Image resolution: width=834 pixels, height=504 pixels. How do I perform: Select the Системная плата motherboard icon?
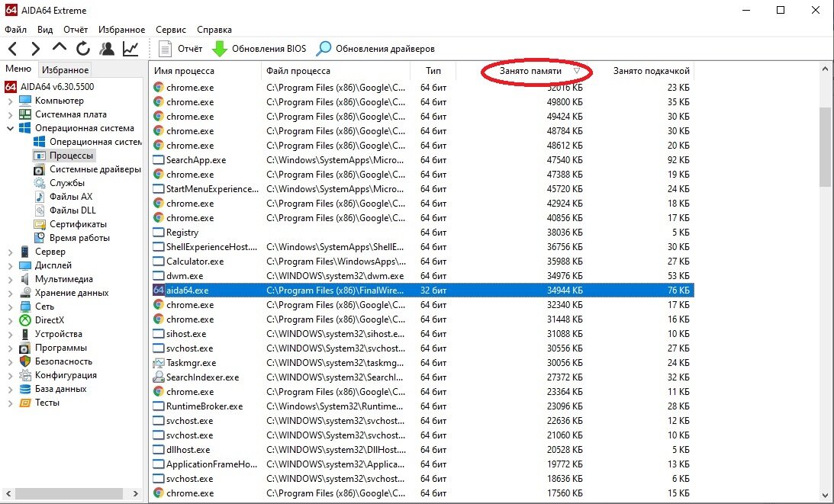click(x=25, y=114)
